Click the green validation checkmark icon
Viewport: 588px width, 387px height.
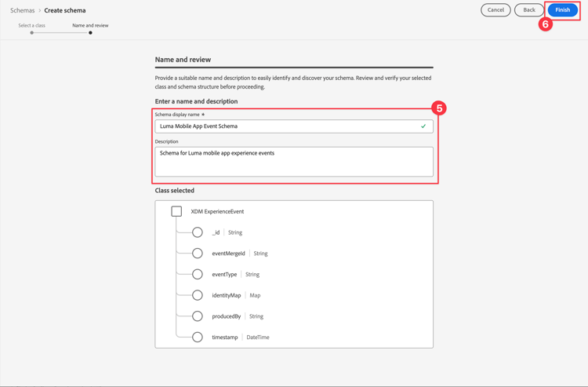tap(423, 126)
